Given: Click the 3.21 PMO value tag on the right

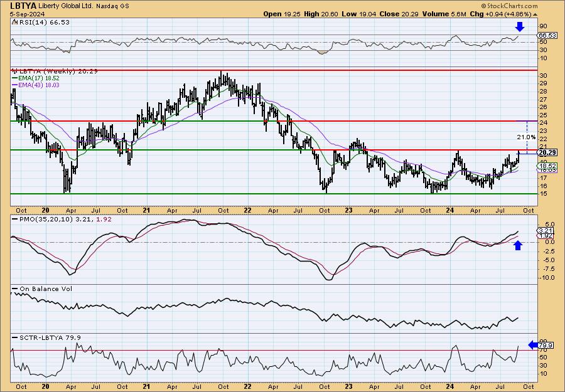Looking at the screenshot, I should point(544,230).
